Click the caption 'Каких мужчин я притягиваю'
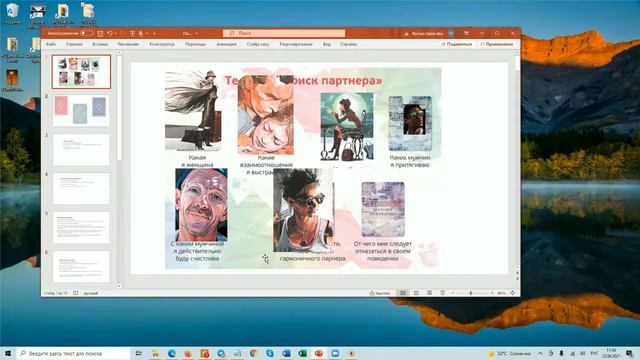 click(x=410, y=161)
